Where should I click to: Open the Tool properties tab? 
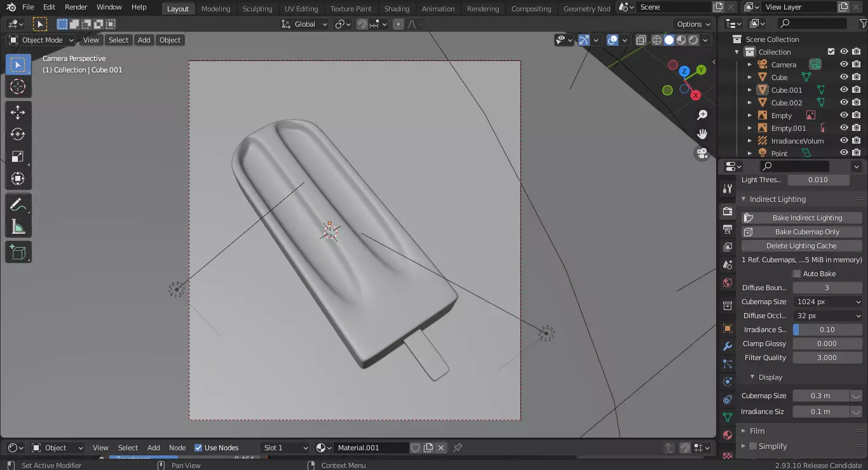pos(728,189)
